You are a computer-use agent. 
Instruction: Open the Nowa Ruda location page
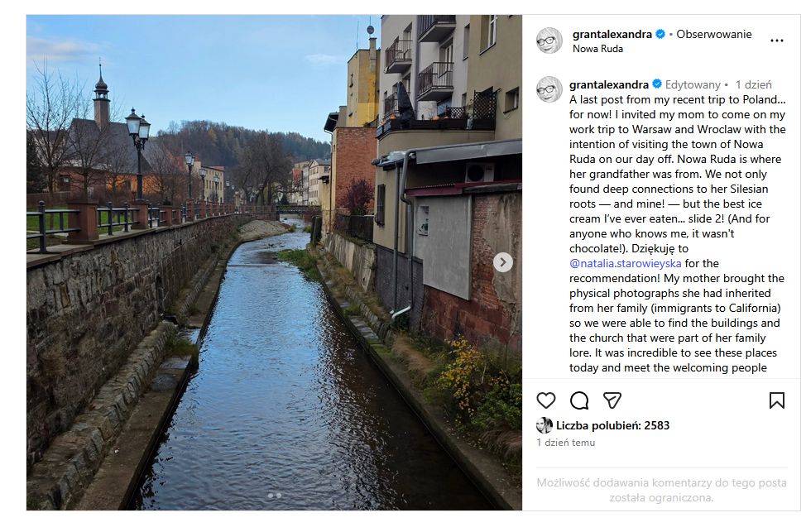point(597,47)
